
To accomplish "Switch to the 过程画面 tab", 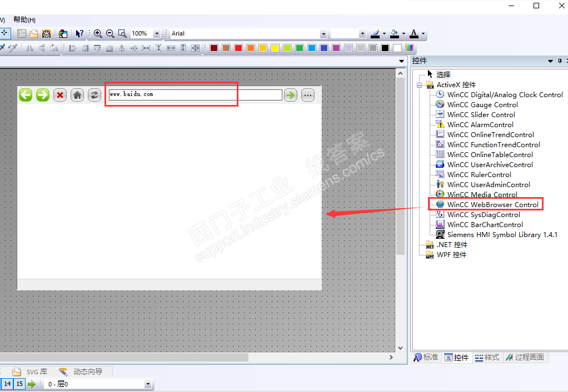I will tap(525, 358).
